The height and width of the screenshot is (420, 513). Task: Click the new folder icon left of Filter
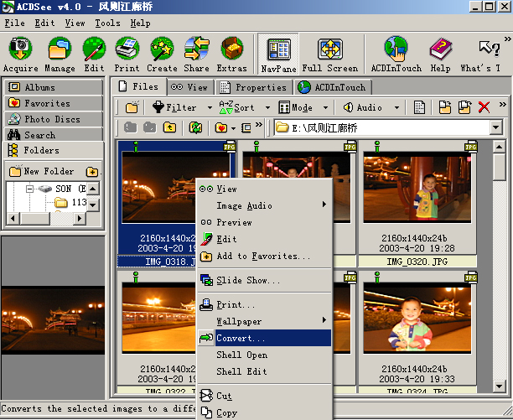(132, 107)
